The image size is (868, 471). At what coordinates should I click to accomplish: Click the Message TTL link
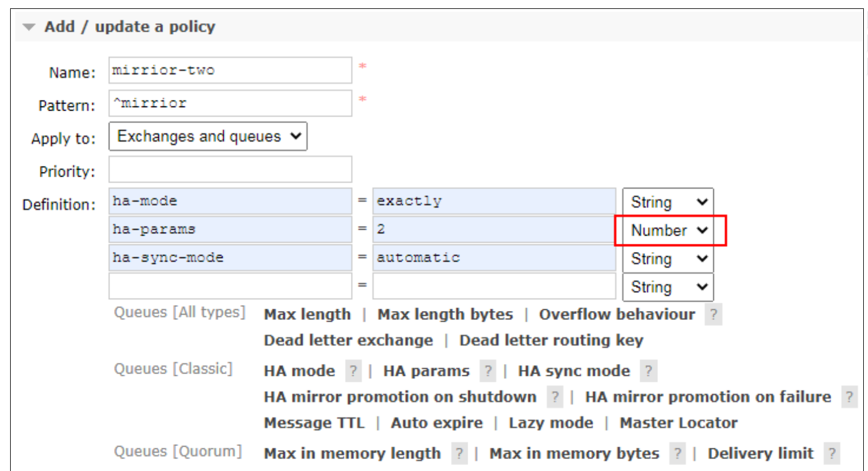tap(314, 423)
